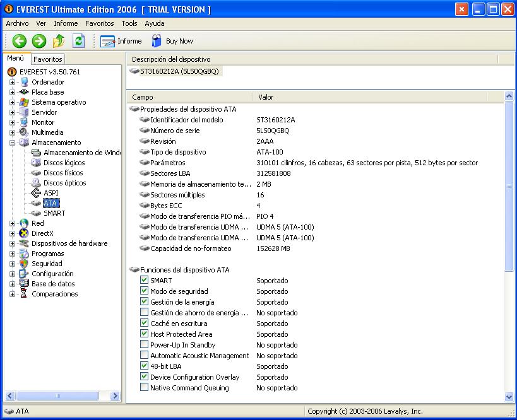Select Discos ópticos in the tree

click(64, 183)
